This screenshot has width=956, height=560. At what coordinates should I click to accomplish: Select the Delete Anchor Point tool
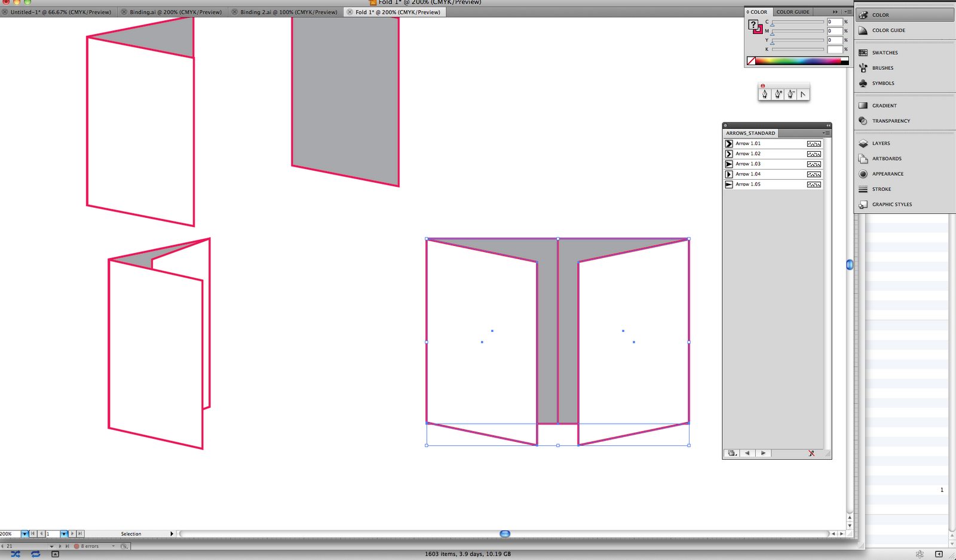790,94
